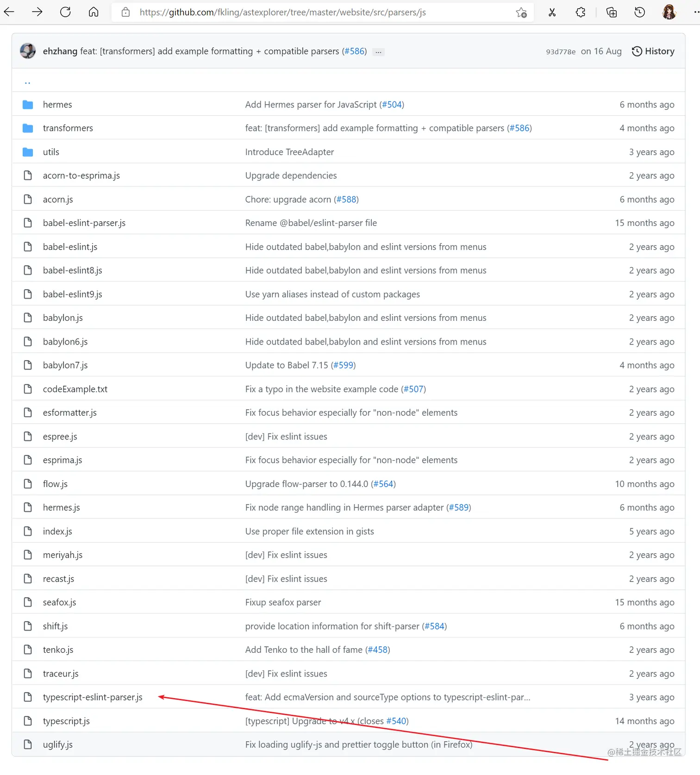
Task: Open acorn-to-esprima.js file
Action: (x=81, y=175)
